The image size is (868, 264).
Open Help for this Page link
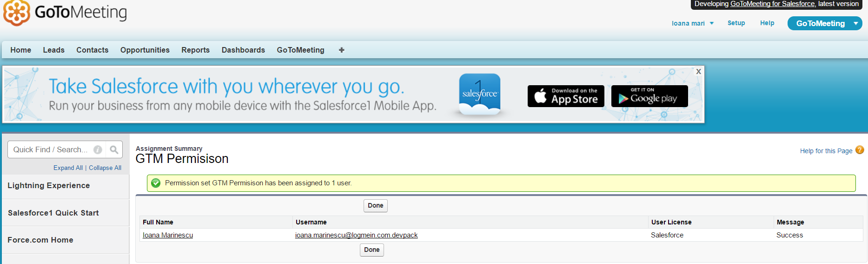pyautogui.click(x=826, y=151)
